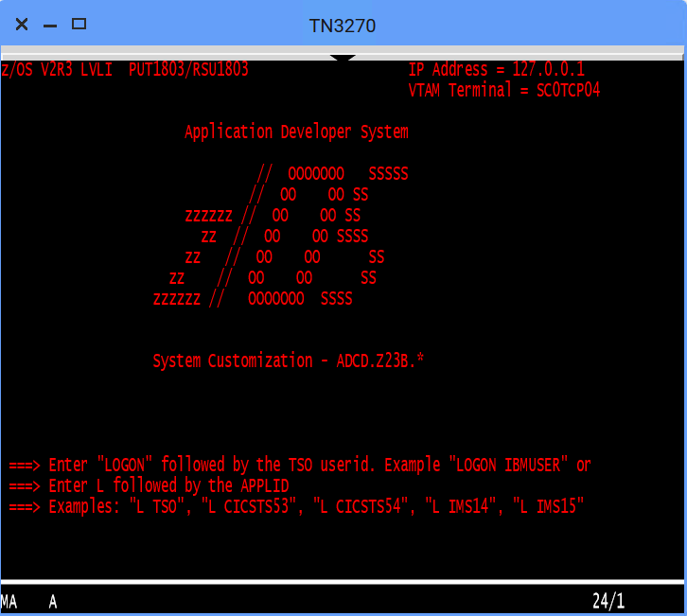Click the empty command input line at bottom
The height and width of the screenshot is (616, 687).
341,558
